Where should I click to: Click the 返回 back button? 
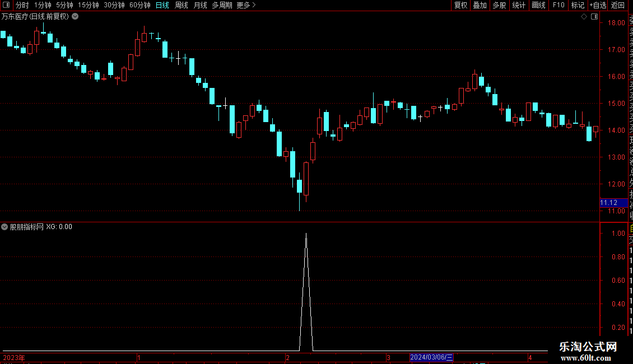point(618,5)
